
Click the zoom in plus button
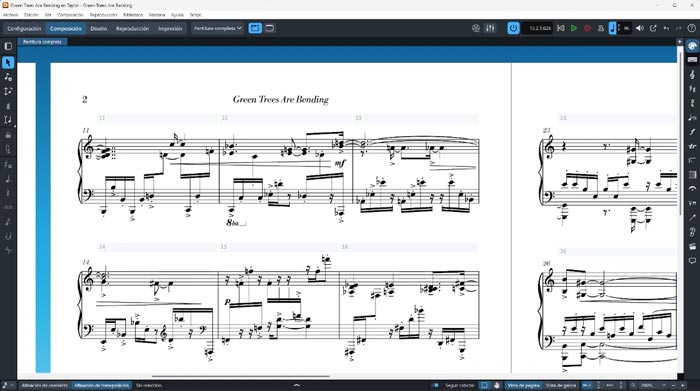(x=683, y=385)
